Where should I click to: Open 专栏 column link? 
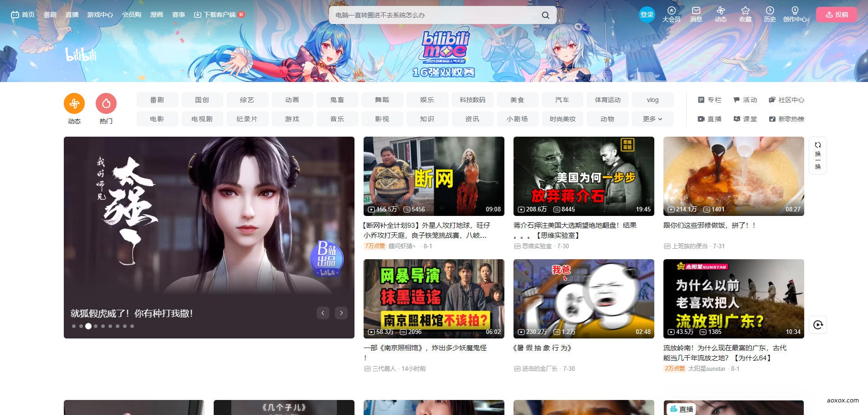(709, 100)
